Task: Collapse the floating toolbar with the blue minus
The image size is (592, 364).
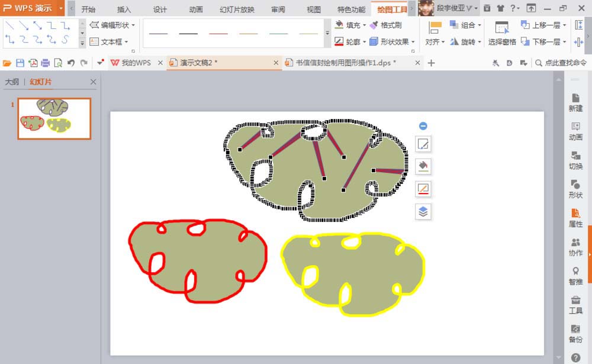Action: [422, 125]
